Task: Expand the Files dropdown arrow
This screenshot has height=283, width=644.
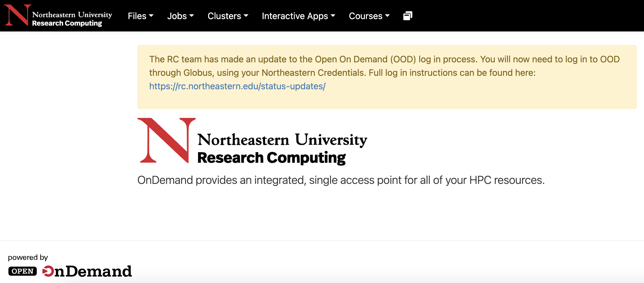Action: click(x=151, y=16)
